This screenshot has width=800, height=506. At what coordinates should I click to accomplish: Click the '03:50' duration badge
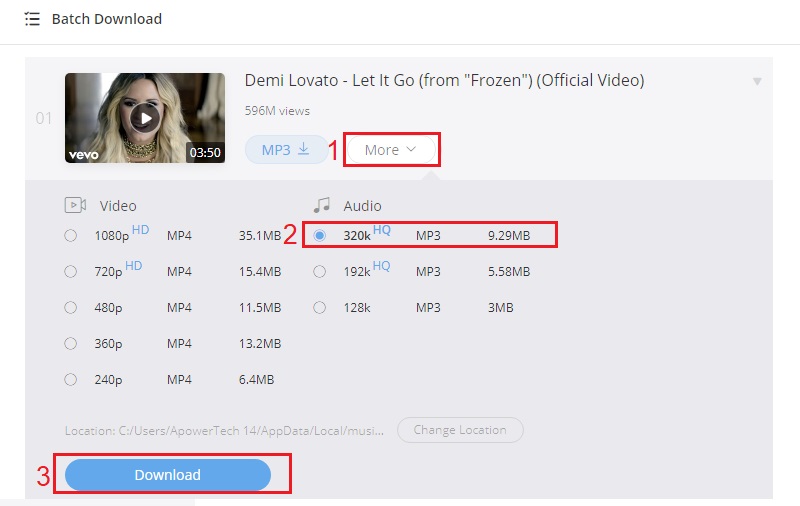205,153
